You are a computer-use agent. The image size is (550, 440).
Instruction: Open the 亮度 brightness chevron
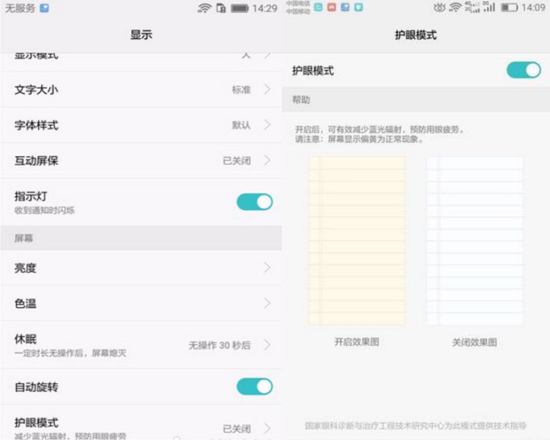pos(267,268)
